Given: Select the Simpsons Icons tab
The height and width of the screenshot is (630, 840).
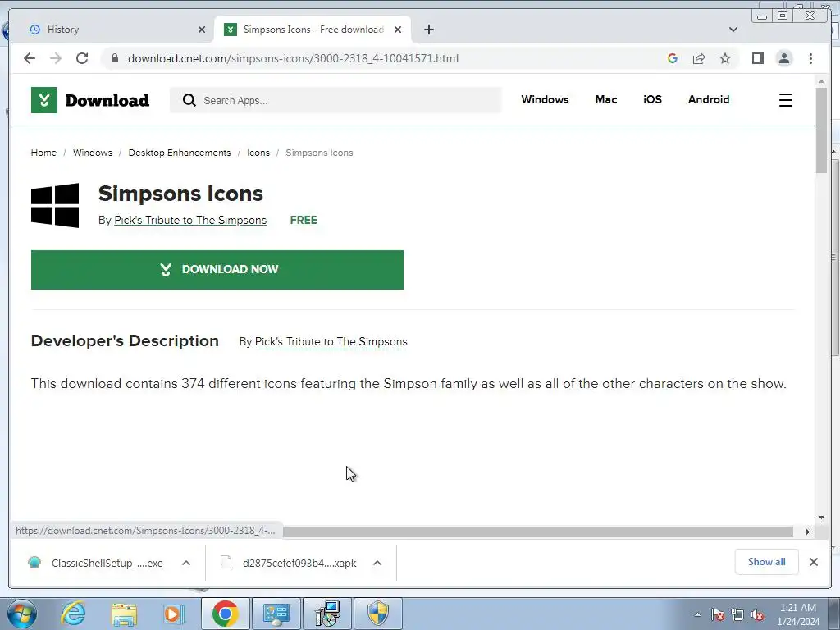Looking at the screenshot, I should click(313, 30).
